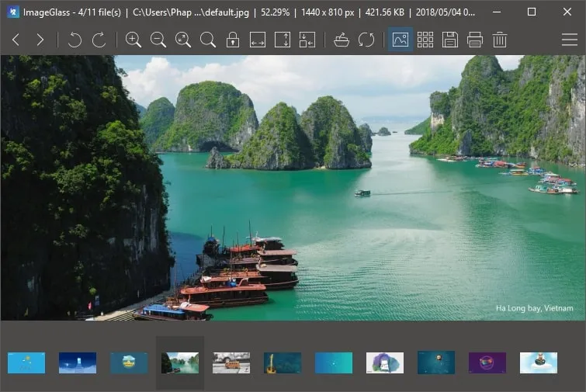Scale image to fit width
This screenshot has width=586, height=392.
pyautogui.click(x=258, y=40)
